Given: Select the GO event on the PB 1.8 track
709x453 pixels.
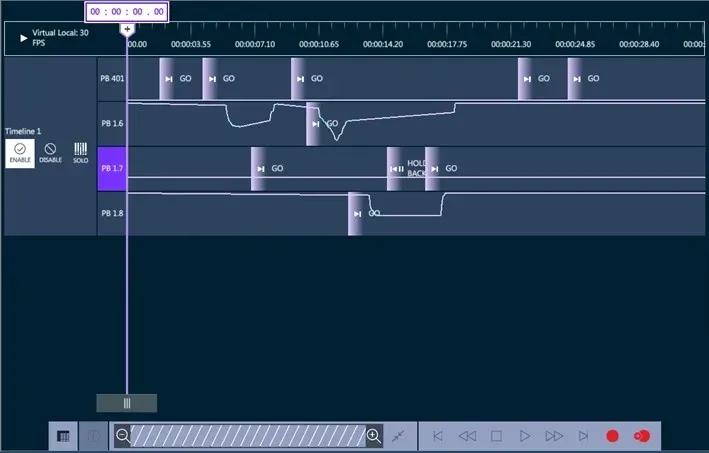Looking at the screenshot, I should pyautogui.click(x=365, y=213).
